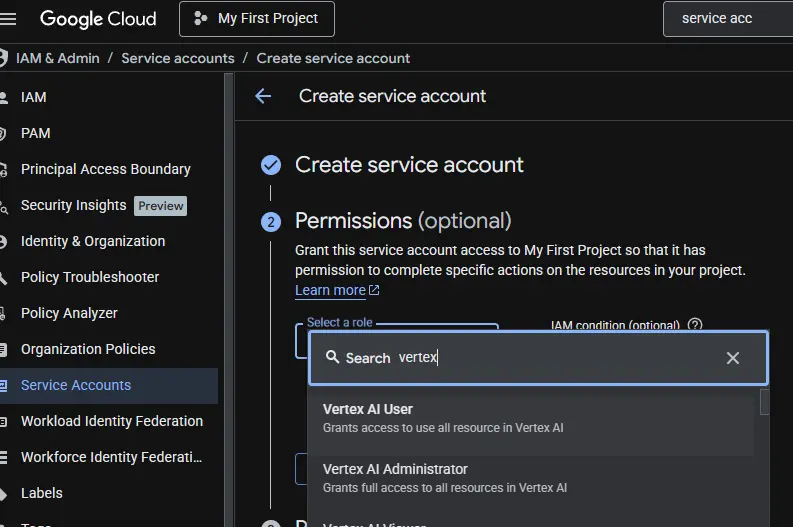Click the IAM person icon in sidebar
This screenshot has width=793, height=527.
[4, 98]
